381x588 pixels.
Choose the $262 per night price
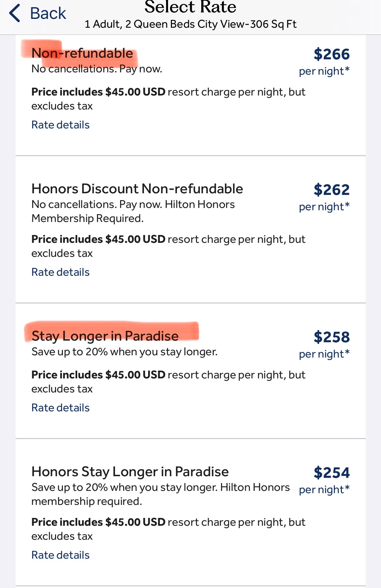click(331, 190)
